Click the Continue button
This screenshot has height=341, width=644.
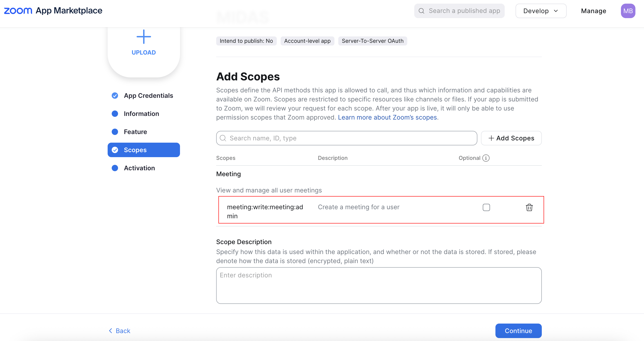coord(518,331)
